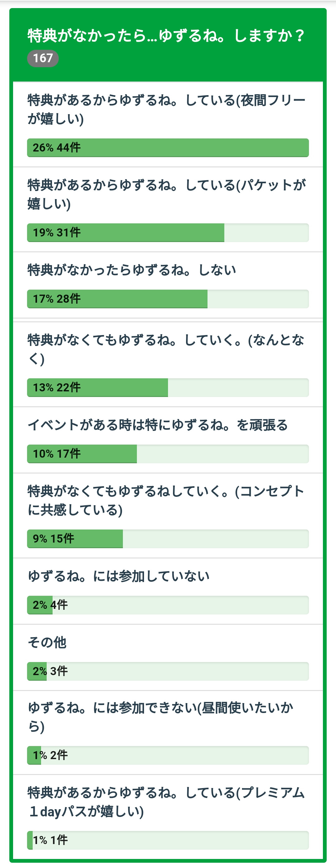Choose the イベントがある時は特にゆずるね。を頑張る option

click(x=157, y=425)
